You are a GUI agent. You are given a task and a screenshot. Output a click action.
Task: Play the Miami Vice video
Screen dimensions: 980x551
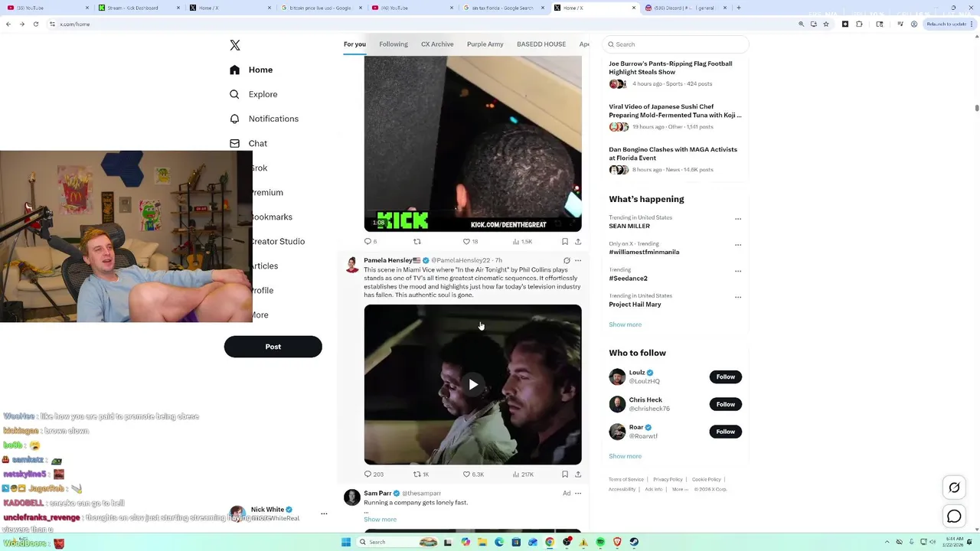(x=473, y=385)
